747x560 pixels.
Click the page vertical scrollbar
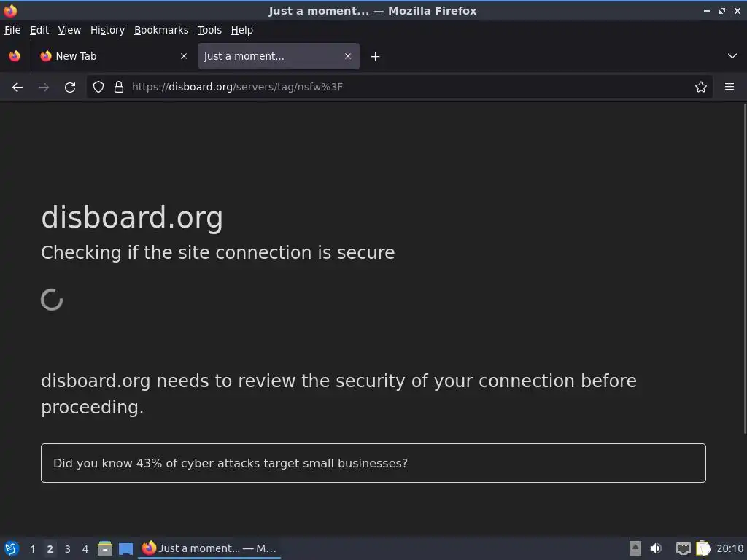(744, 269)
